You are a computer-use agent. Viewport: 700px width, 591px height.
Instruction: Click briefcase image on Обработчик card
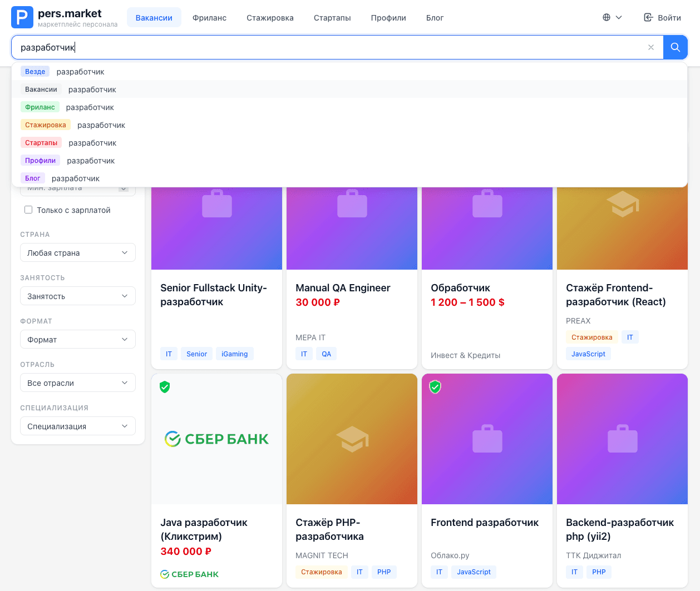click(x=487, y=204)
